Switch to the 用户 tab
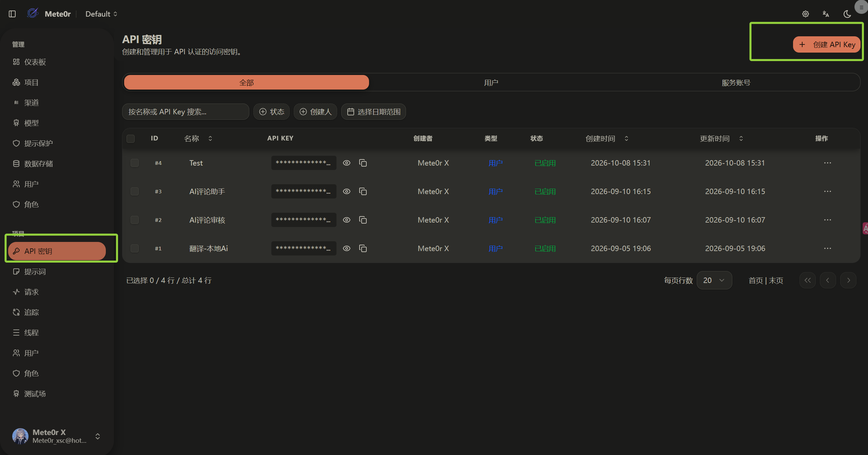Viewport: 868px width, 455px height. coord(491,82)
